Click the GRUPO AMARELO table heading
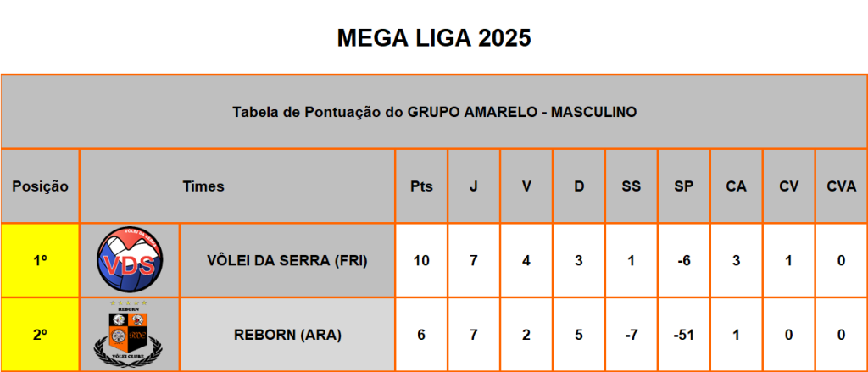This screenshot has height=372, width=868. tap(434, 111)
